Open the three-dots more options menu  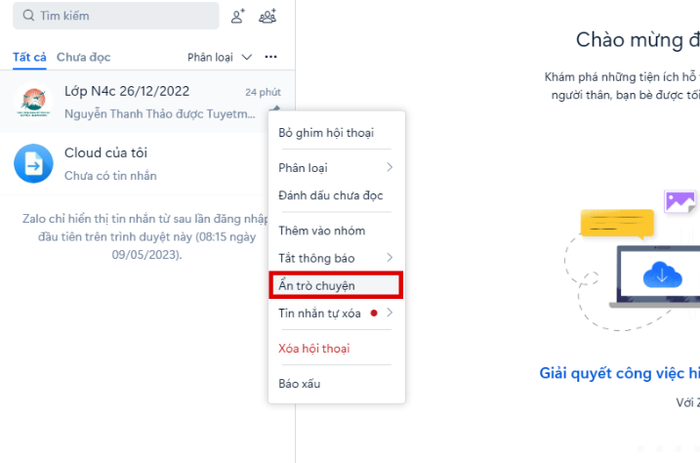271,57
